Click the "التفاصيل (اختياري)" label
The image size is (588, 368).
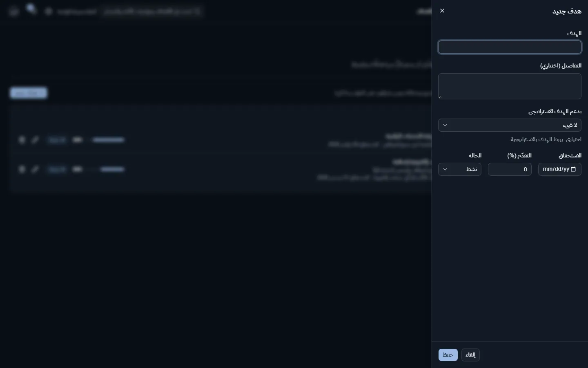pos(561,66)
